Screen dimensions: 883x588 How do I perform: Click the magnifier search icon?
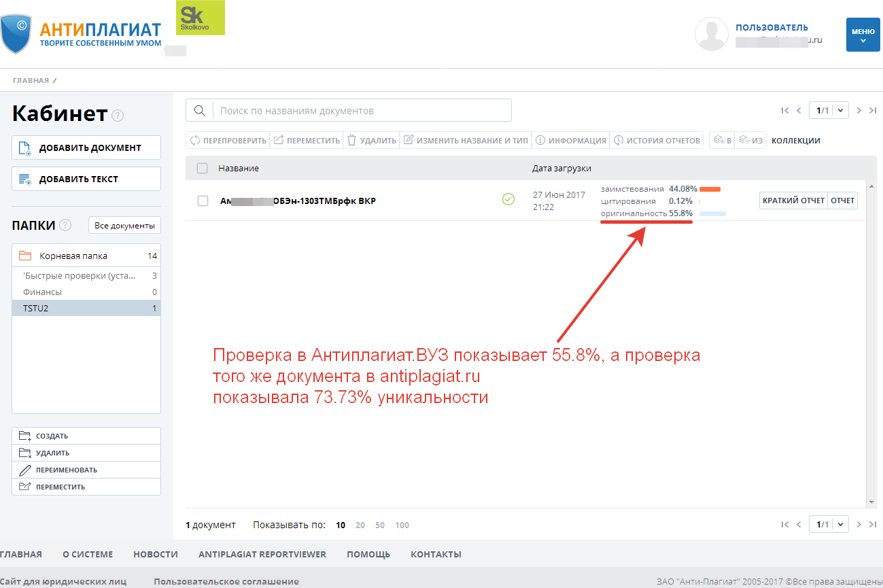(200, 110)
